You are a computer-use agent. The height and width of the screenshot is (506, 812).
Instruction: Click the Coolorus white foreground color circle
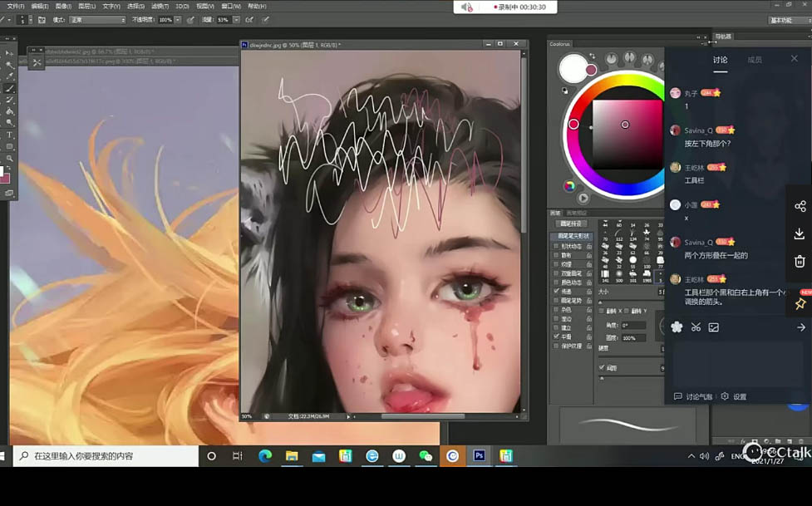(x=573, y=68)
